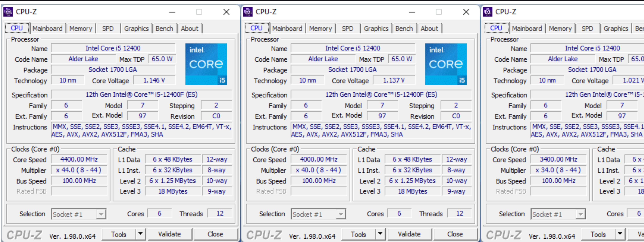Click the Tools button in third window
The height and width of the screenshot is (242, 644).
tap(598, 234)
